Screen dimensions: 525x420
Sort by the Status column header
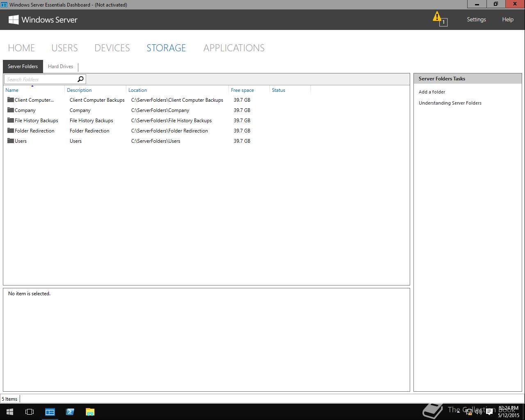[x=290, y=90]
